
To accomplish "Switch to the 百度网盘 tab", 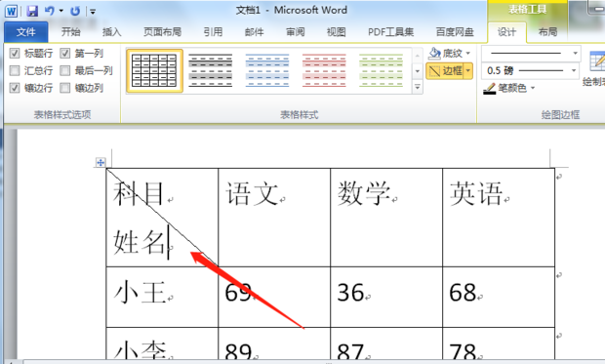I will click(x=455, y=31).
